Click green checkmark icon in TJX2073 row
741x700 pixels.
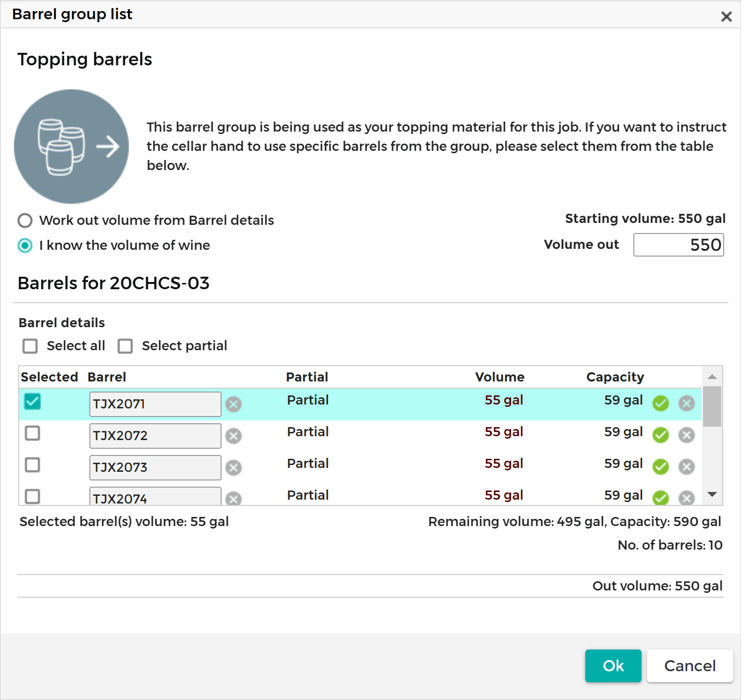[x=661, y=467]
